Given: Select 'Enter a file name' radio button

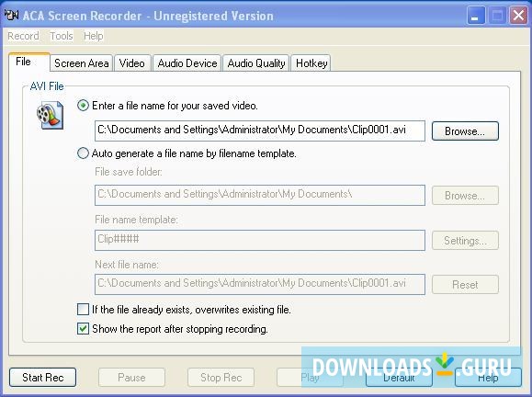Looking at the screenshot, I should (83, 106).
